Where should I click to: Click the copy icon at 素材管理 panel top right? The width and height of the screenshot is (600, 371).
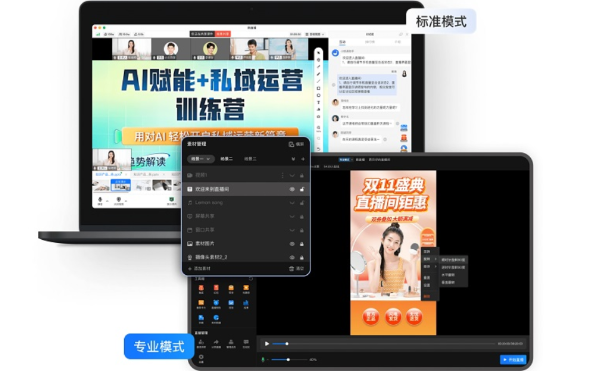[x=291, y=144]
